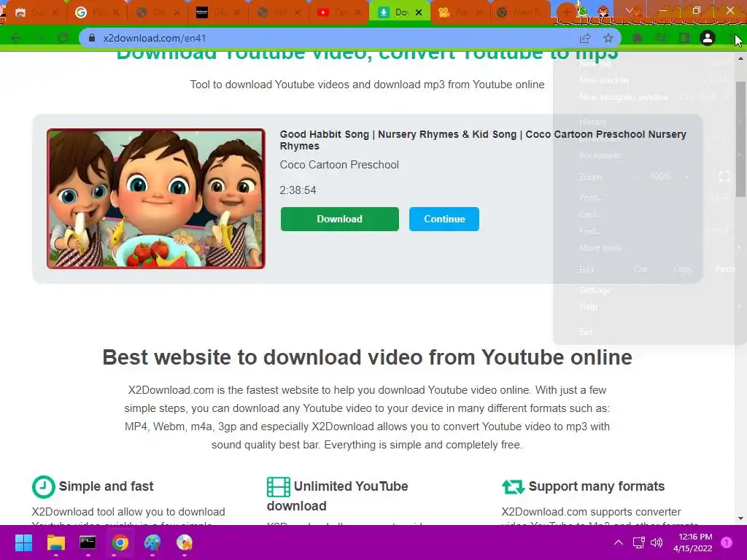The width and height of the screenshot is (747, 560).
Task: Click the blue Continue button
Action: (x=444, y=219)
